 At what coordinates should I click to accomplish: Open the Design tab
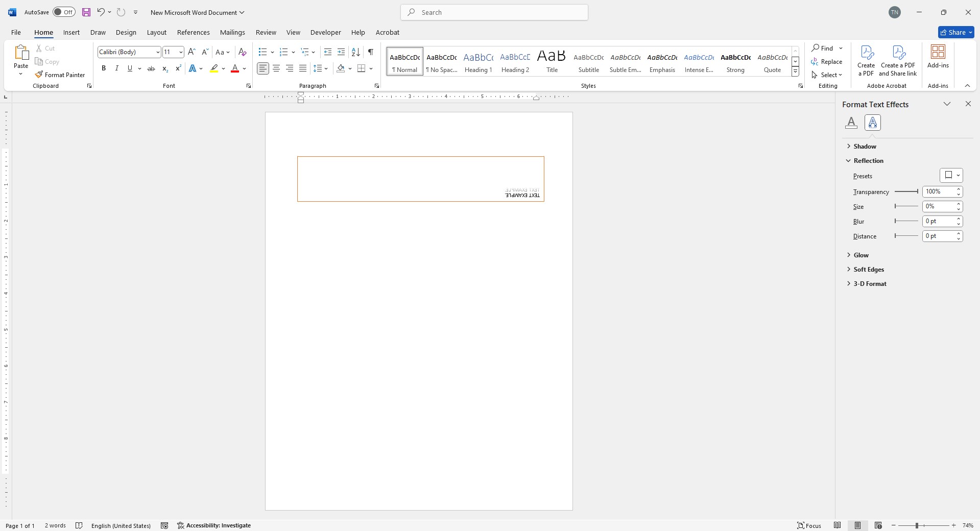(126, 32)
